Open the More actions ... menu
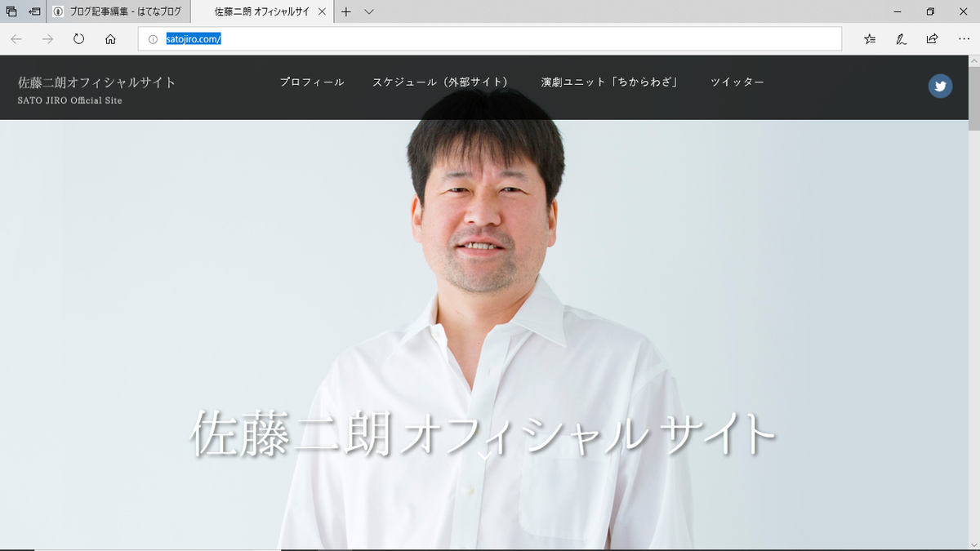The image size is (980, 551). (964, 38)
